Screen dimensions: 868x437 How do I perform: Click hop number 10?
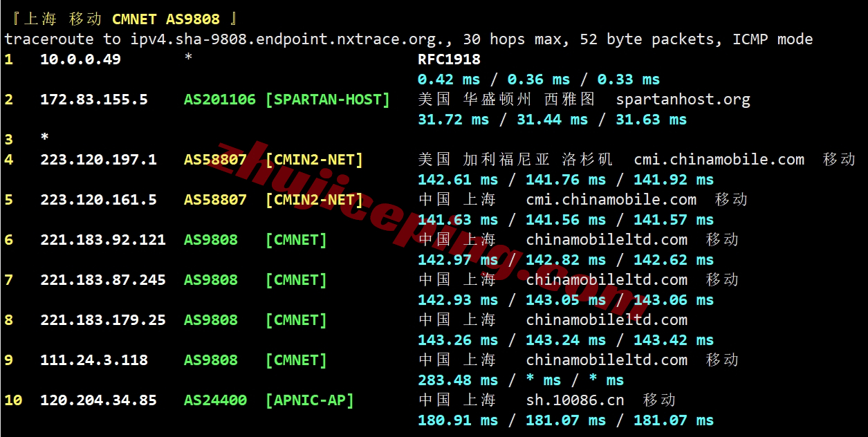click(x=13, y=400)
